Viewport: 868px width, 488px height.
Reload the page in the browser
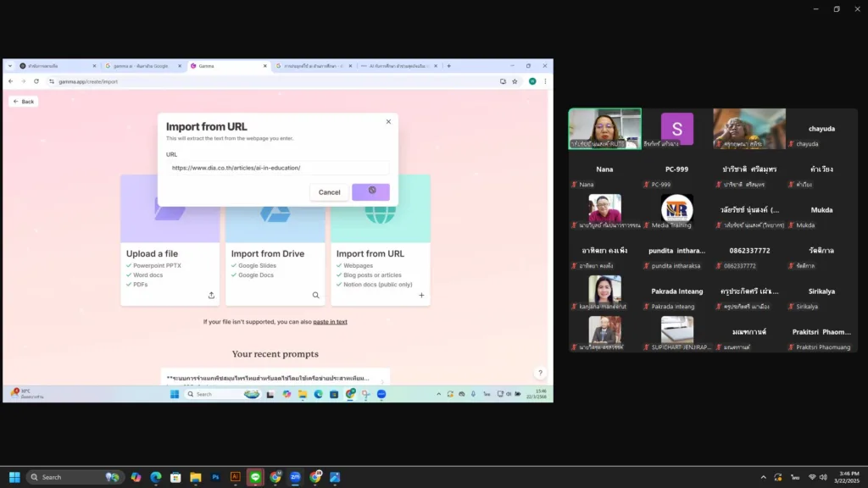[x=36, y=81]
